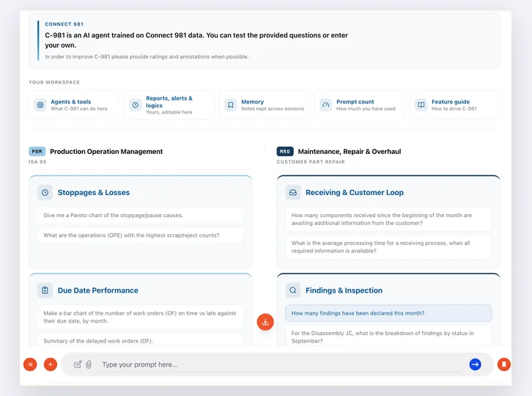Open Reports, alerts & logics card

click(169, 105)
